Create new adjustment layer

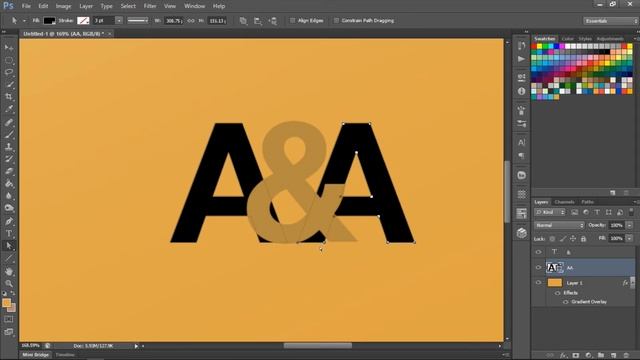pos(588,356)
